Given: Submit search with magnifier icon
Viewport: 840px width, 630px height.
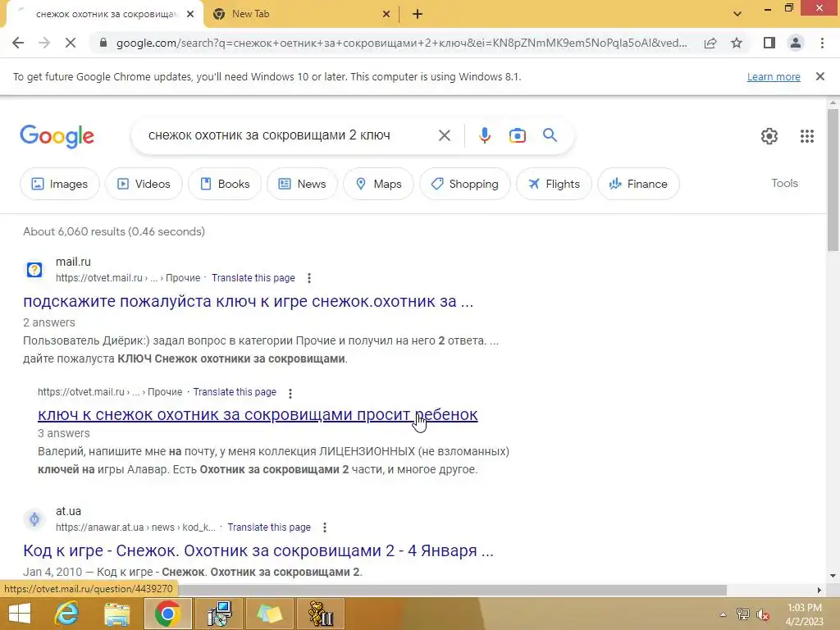Looking at the screenshot, I should pyautogui.click(x=550, y=135).
